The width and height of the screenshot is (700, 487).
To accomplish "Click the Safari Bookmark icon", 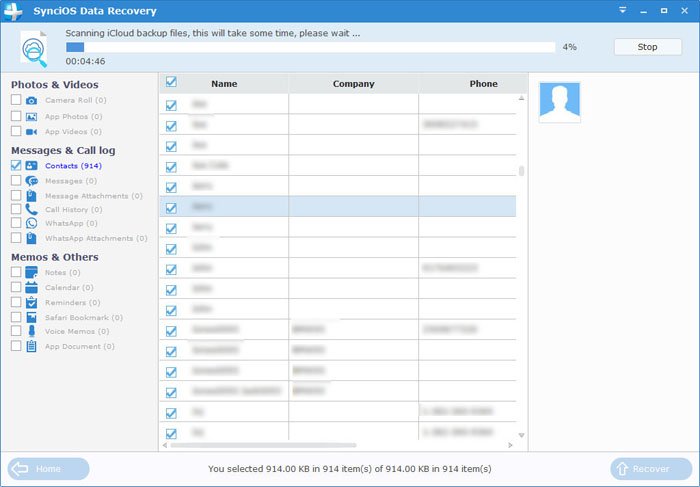I will tap(31, 317).
